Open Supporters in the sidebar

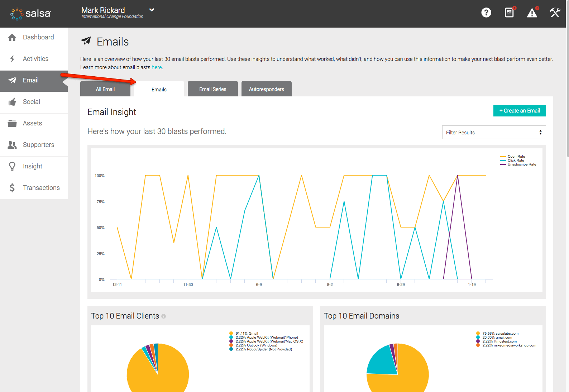[x=34, y=145]
